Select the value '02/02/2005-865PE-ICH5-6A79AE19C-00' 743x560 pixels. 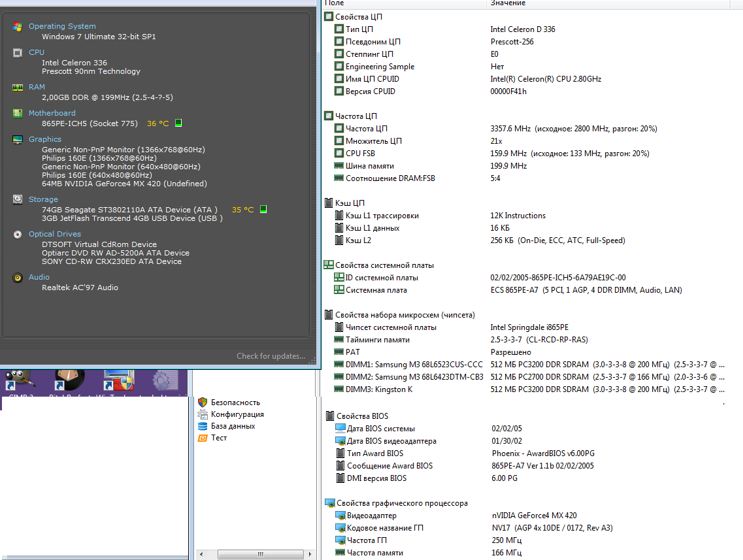tap(558, 278)
